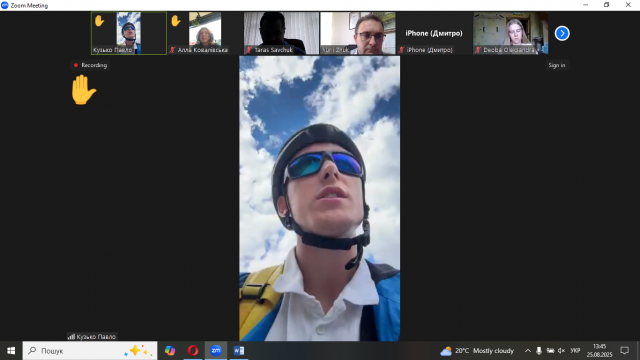Screen dimensions: 640x360
Task: Select iPhone (Дмитро) participant tile
Action: click(434, 33)
